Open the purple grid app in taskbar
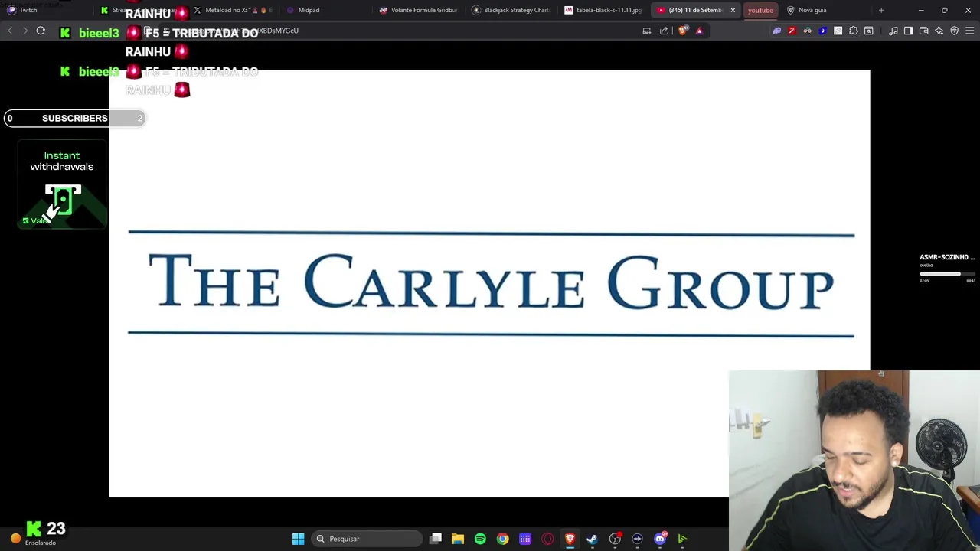 click(x=525, y=539)
